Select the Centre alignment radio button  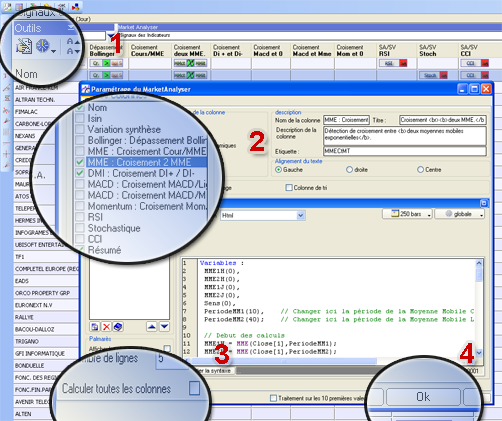[x=420, y=170]
